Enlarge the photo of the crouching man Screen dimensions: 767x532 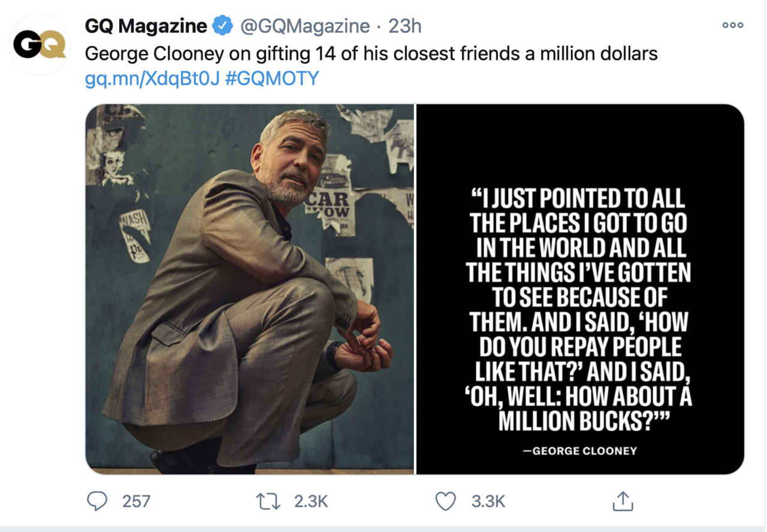[249, 289]
